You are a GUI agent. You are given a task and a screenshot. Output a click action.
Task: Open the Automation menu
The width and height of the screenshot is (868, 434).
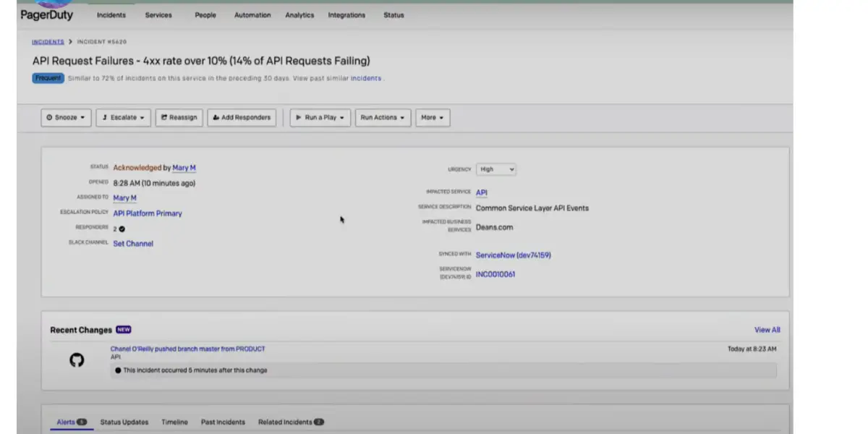coord(252,15)
